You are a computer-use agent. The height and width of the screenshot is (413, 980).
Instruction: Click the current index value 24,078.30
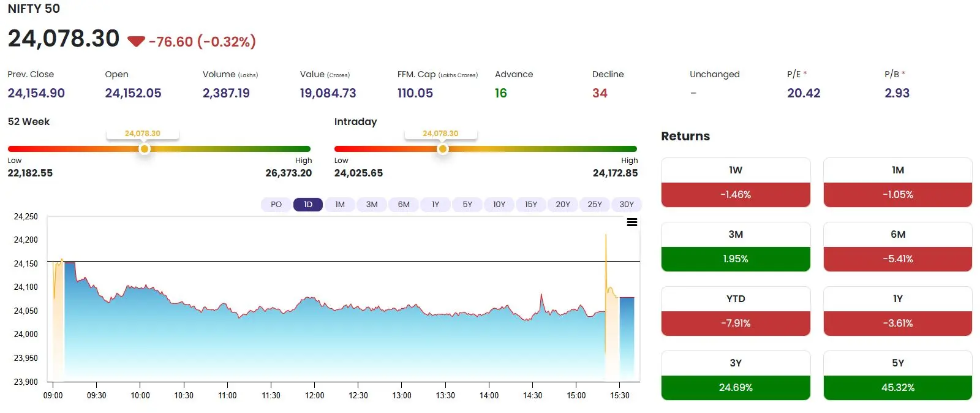point(64,39)
